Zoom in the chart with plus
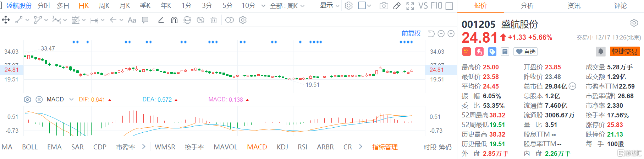The width and height of the screenshot is (644, 159). 451,33
